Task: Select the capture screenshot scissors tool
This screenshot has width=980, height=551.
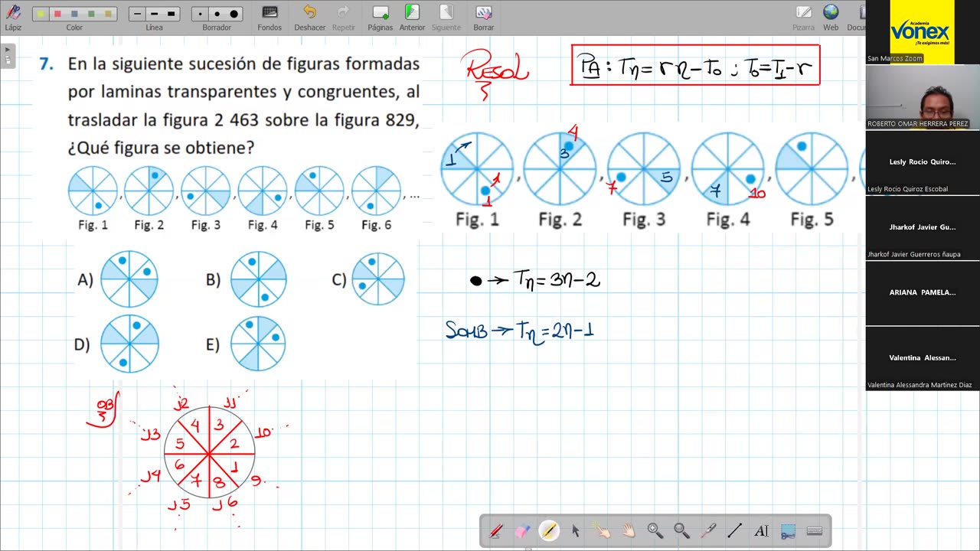Action: [788, 530]
